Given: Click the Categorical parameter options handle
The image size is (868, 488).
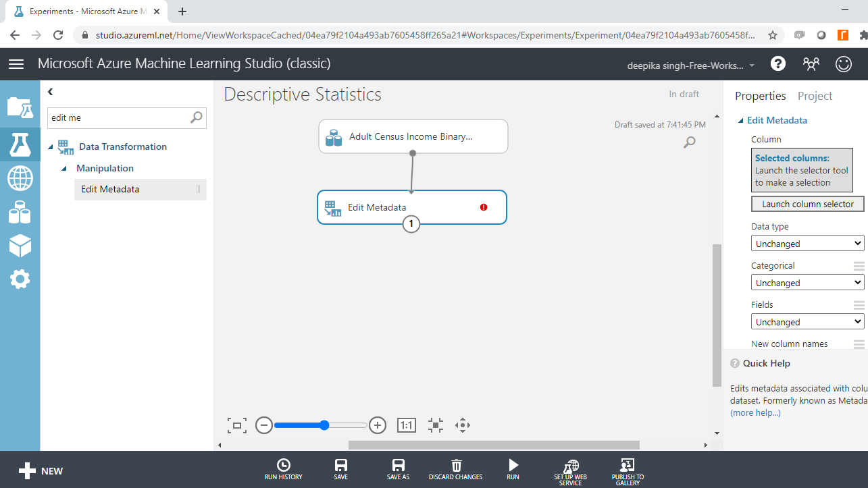Looking at the screenshot, I should pyautogui.click(x=859, y=266).
